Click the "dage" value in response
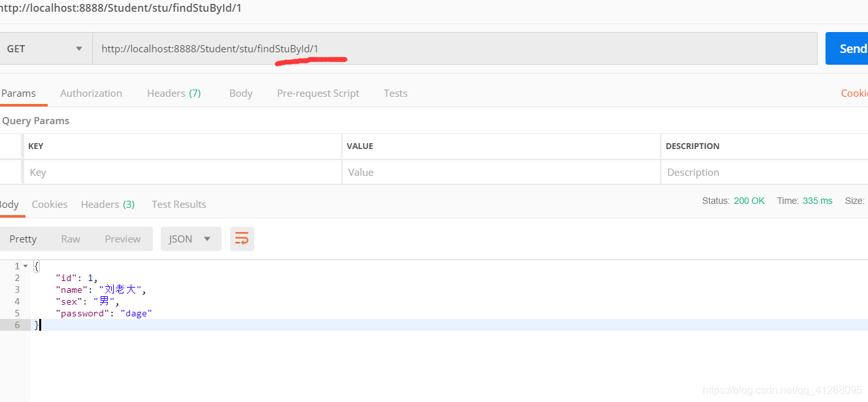 136,313
